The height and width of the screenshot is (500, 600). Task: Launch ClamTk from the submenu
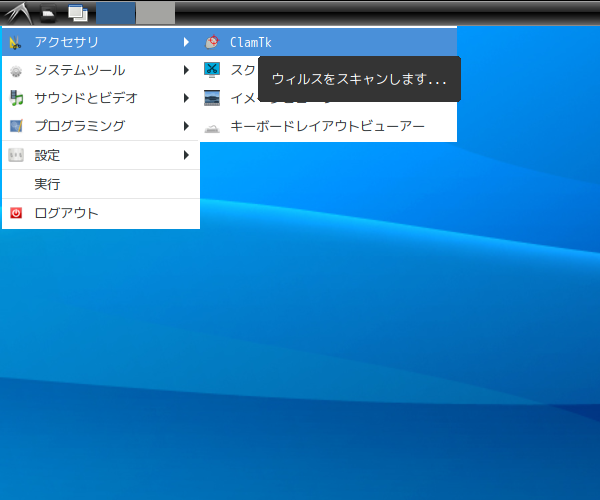pos(328,42)
